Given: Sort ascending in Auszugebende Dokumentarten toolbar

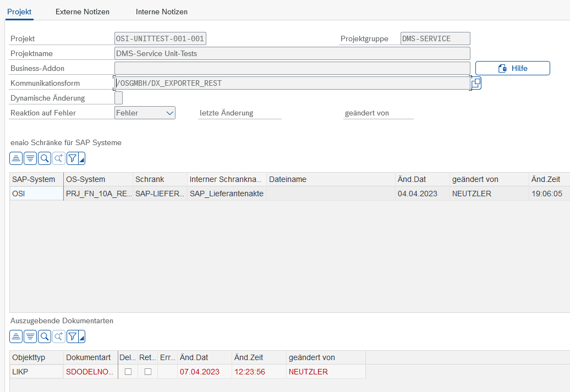Looking at the screenshot, I should [x=17, y=336].
